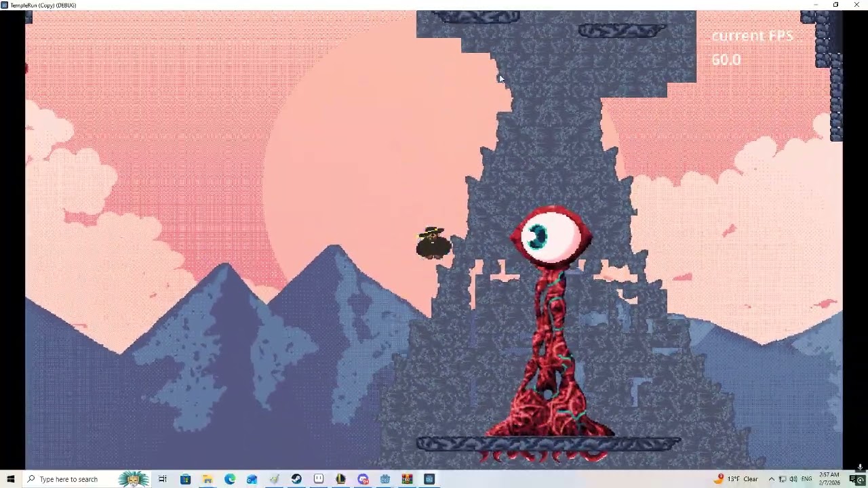This screenshot has width=868, height=488.
Task: Open Outlook from the taskbar
Action: pos(252,479)
